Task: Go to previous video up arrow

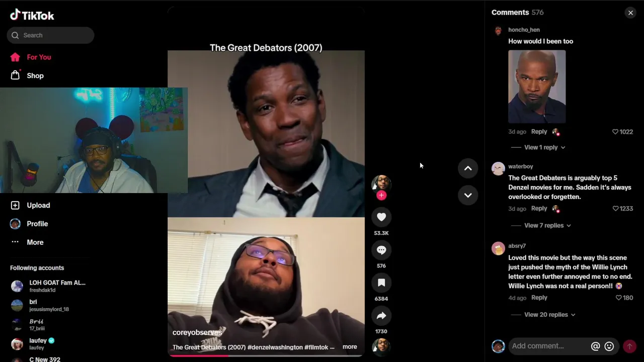Action: pos(468,168)
